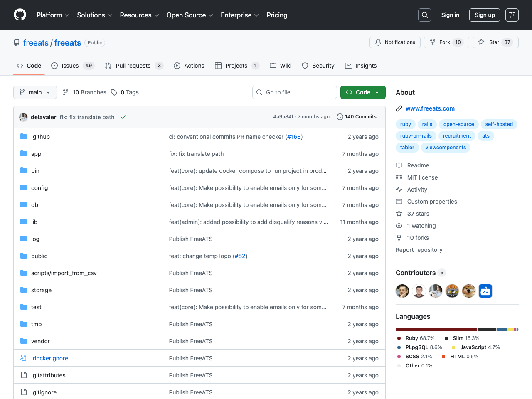Click the green commit status checkmark
This screenshot has width=532, height=399.
point(123,117)
